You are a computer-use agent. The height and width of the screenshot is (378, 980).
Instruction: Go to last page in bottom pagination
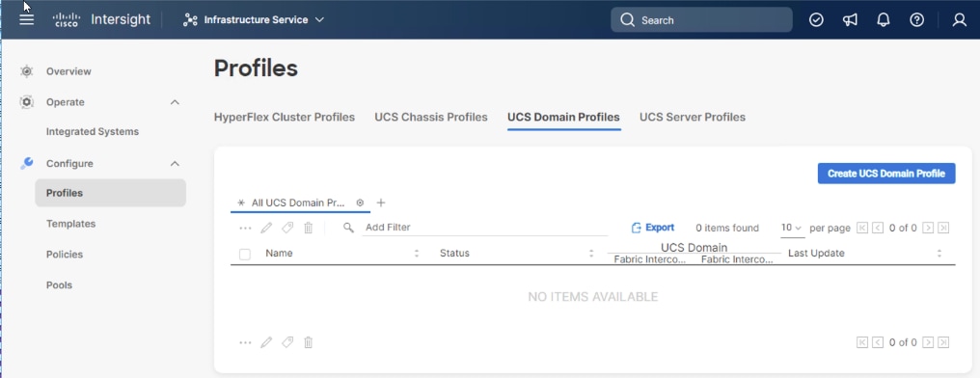coord(943,342)
